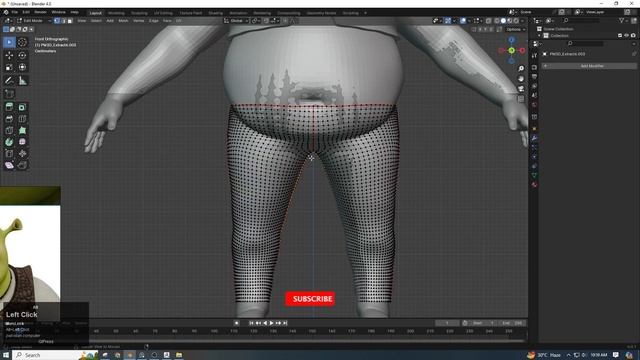Switch to solid viewport shading
The image size is (640, 360).
point(503,20)
